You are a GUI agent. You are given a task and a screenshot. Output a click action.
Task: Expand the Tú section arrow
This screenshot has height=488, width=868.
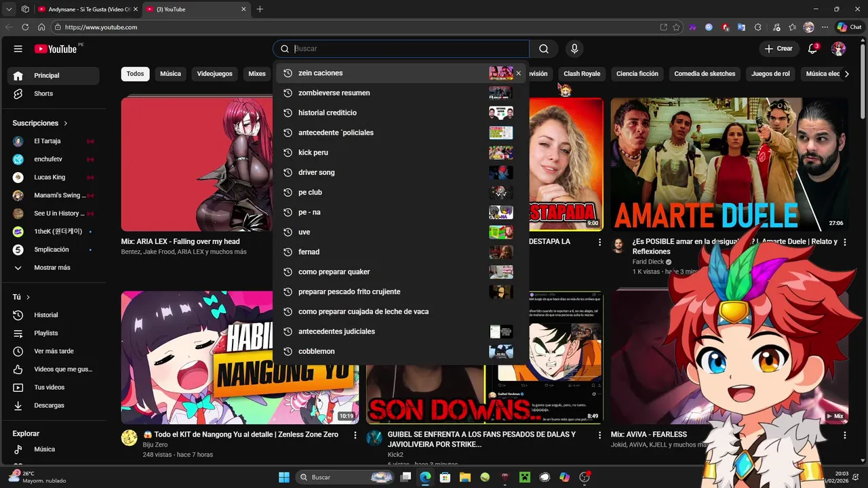click(x=28, y=298)
